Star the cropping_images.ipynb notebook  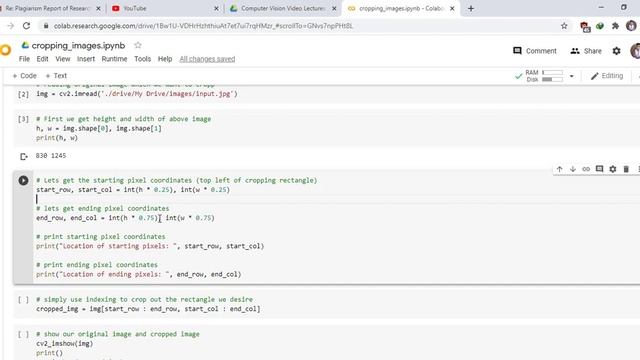[138, 45]
